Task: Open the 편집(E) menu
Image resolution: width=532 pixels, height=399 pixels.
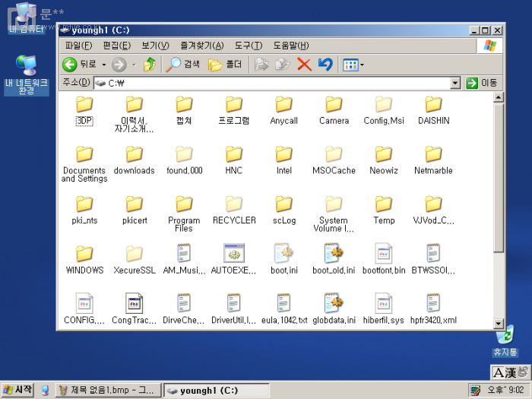Action: tap(117, 46)
